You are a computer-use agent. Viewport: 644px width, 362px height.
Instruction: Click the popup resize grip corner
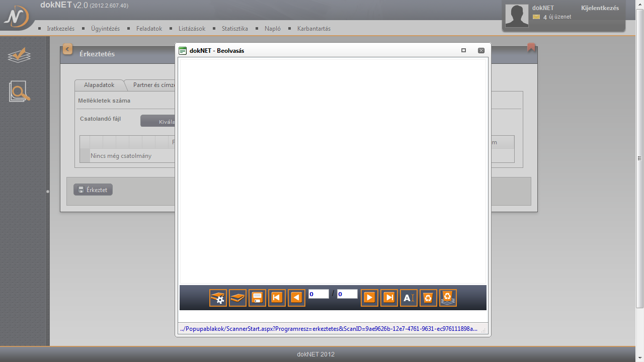click(x=484, y=330)
